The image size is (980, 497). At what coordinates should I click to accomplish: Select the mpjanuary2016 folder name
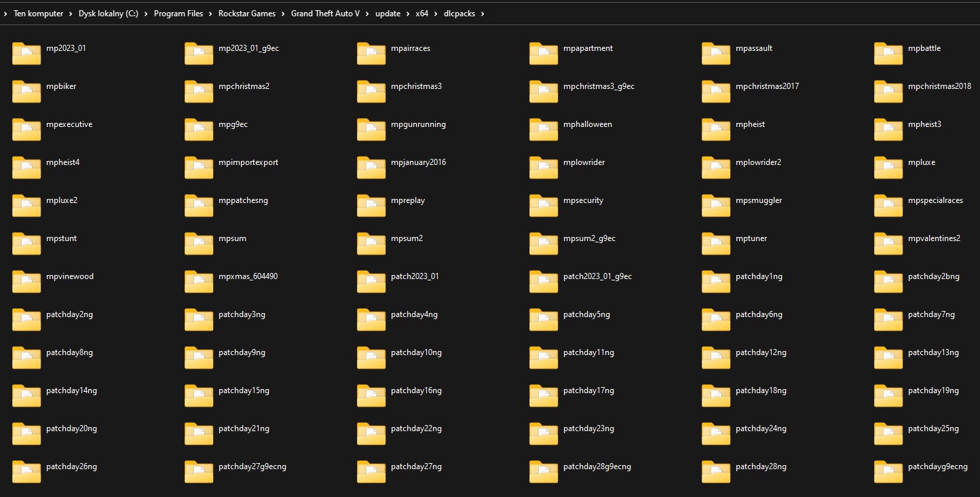(x=418, y=162)
